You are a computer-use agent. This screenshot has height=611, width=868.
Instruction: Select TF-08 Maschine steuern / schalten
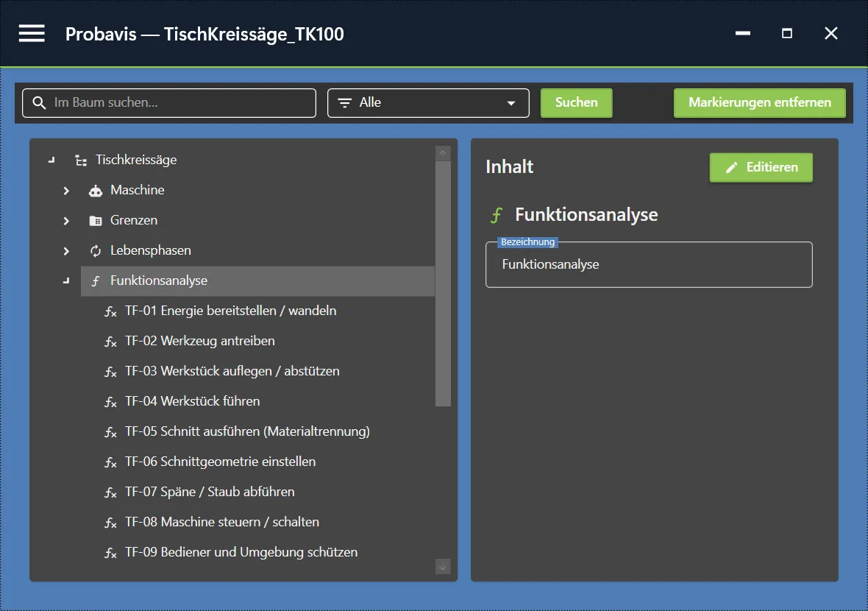(x=222, y=522)
